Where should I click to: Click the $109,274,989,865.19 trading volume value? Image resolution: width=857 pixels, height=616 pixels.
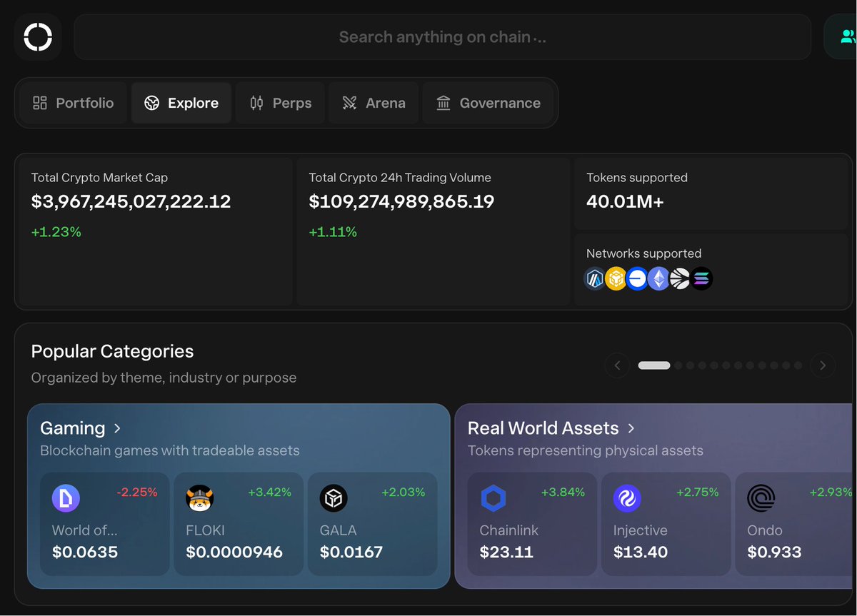[x=401, y=202]
